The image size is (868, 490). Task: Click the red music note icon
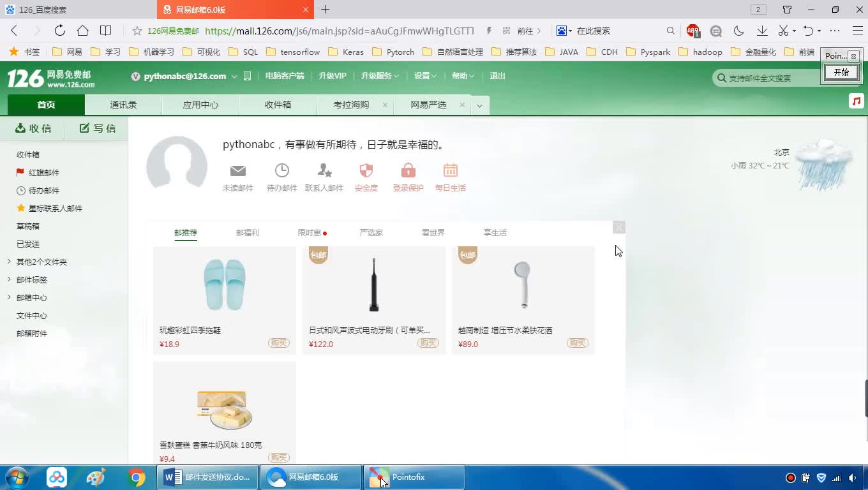[x=856, y=101]
